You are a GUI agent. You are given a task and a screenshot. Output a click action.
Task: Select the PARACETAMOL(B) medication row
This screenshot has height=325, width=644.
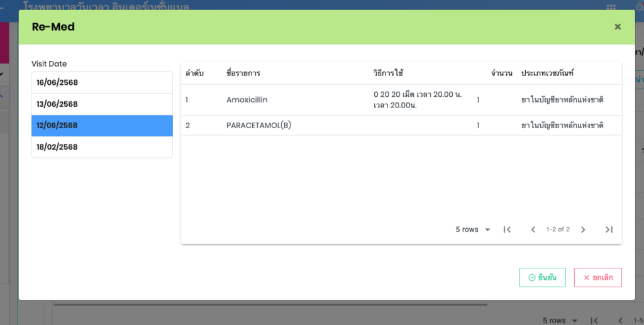coord(258,125)
